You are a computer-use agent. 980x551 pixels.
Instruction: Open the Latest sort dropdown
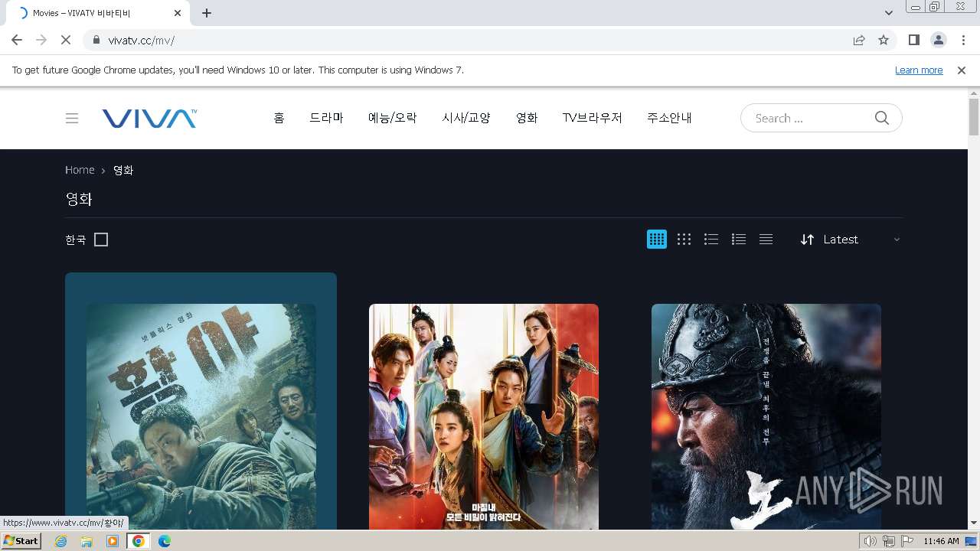click(x=851, y=240)
